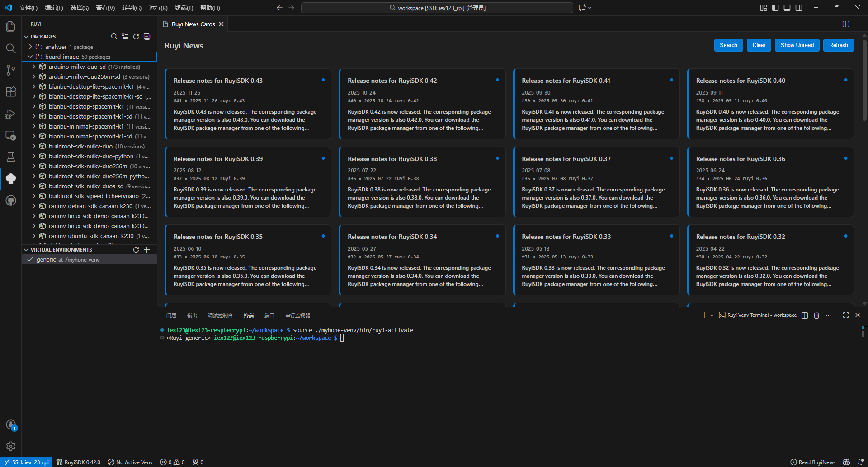Open the 终端(T) menu in menu bar
This screenshot has height=467, width=868.
[184, 8]
